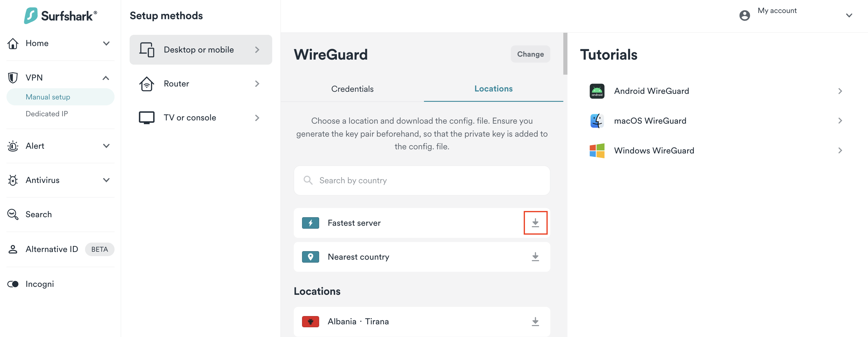
Task: Download the Nearest country config file
Action: click(x=535, y=257)
